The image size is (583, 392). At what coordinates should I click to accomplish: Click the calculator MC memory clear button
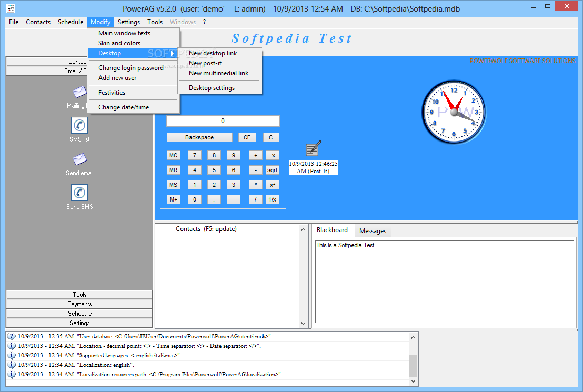tap(173, 155)
